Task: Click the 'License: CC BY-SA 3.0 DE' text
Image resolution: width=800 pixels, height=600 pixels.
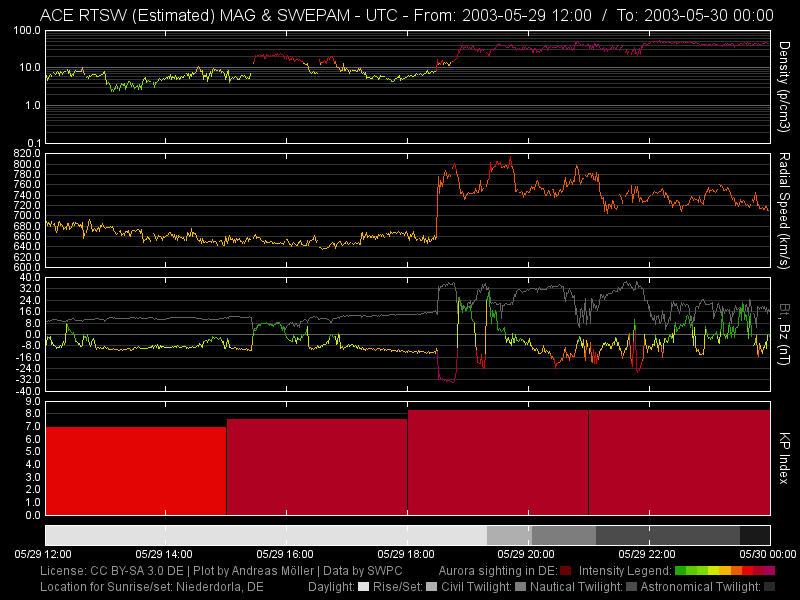Action: click(111, 571)
